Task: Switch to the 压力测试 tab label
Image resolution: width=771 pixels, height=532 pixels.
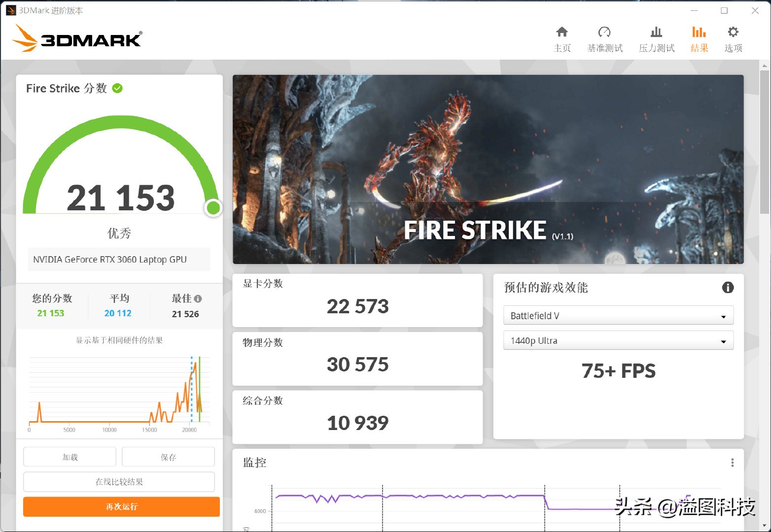Action: (x=657, y=48)
